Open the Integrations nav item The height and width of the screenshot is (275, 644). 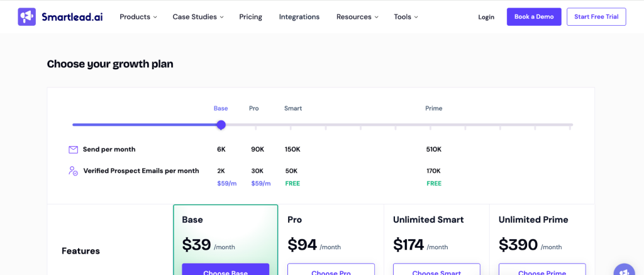point(299,17)
